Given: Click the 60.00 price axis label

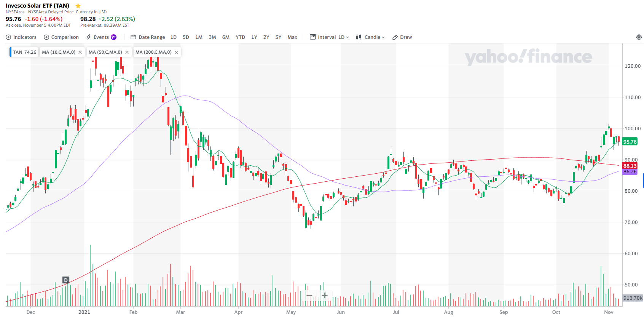Looking at the screenshot, I should tap(631, 253).
